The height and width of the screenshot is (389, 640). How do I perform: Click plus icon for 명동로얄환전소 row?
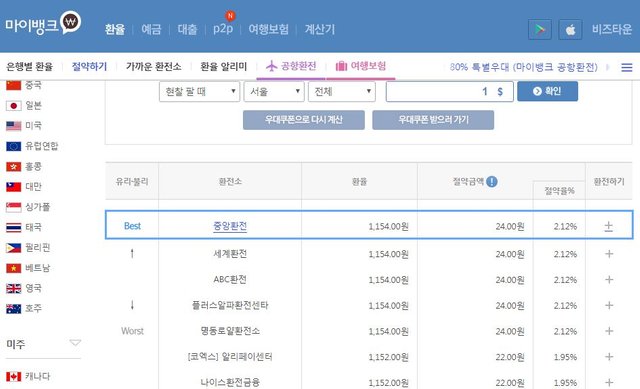(x=609, y=331)
